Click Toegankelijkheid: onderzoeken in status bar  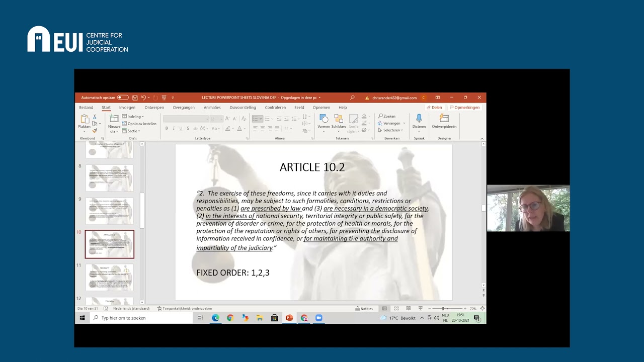point(185,308)
